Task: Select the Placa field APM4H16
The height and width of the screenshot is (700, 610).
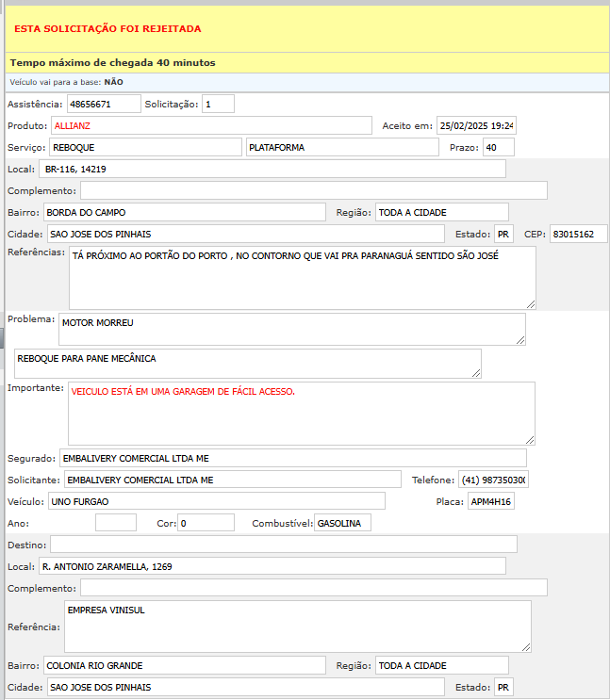Action: point(491,501)
